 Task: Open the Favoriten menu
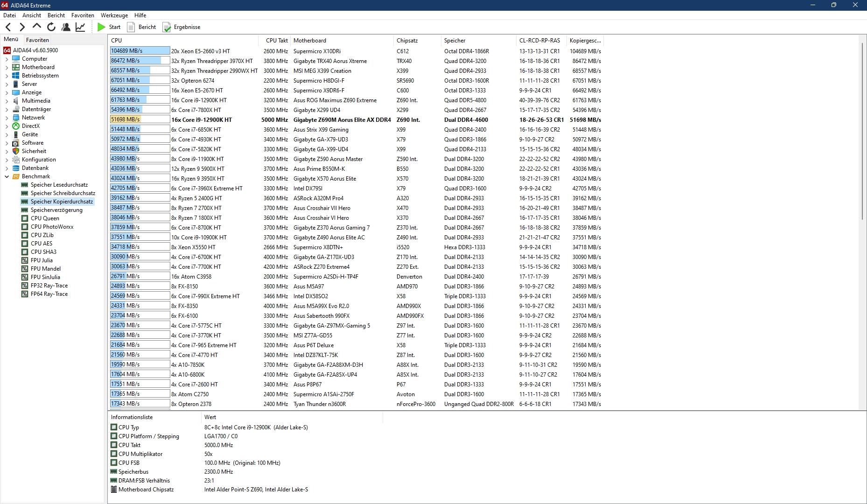point(83,15)
